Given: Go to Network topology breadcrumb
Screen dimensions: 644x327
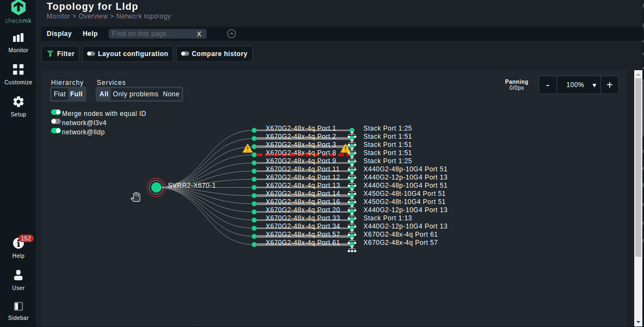Looking at the screenshot, I should click(x=143, y=16).
